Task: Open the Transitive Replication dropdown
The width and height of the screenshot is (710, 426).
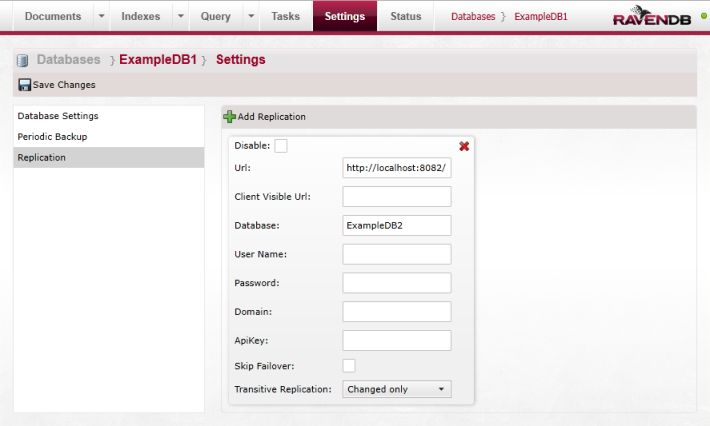Action: coord(397,389)
